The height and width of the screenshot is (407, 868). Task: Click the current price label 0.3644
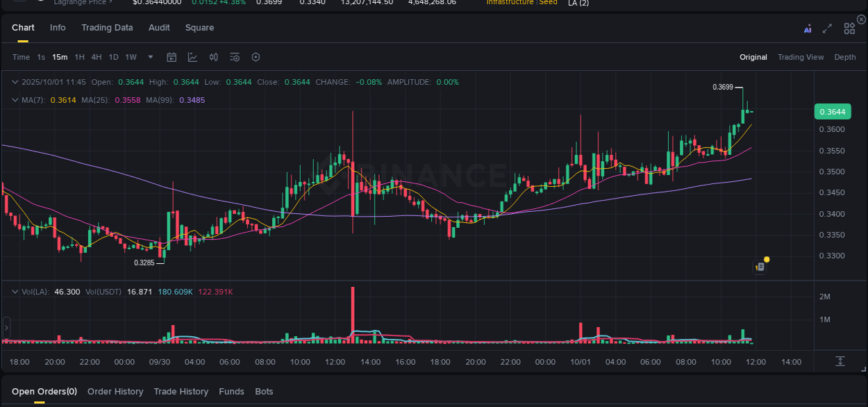pyautogui.click(x=831, y=111)
